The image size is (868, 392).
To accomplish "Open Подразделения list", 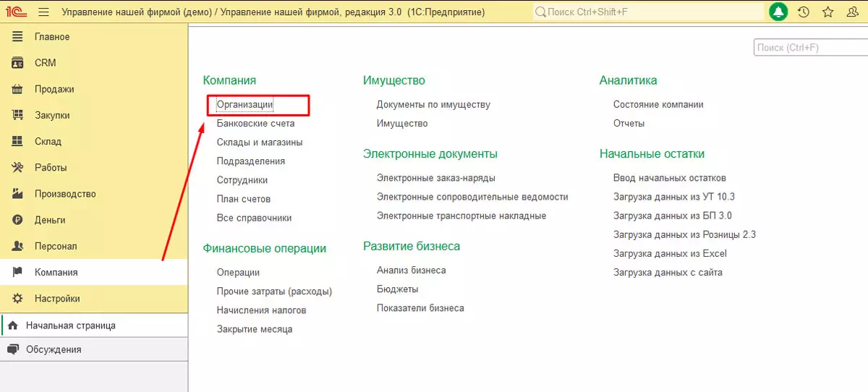I will 251,161.
